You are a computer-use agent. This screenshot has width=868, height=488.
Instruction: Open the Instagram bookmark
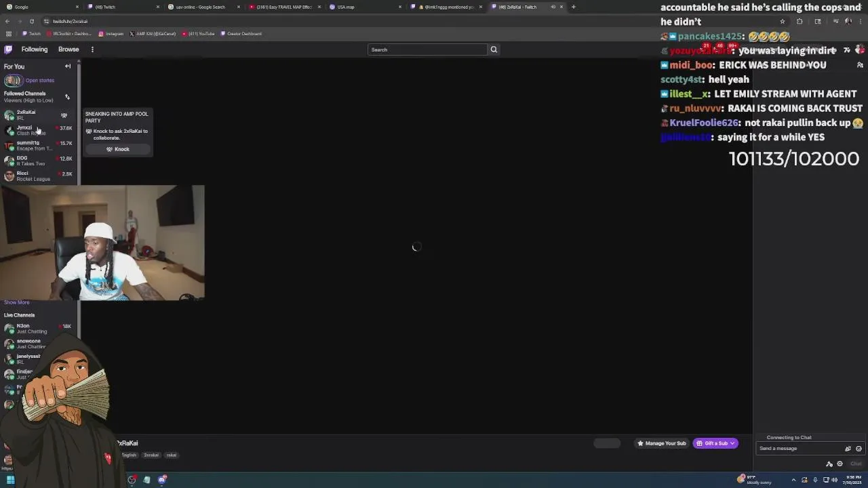111,34
